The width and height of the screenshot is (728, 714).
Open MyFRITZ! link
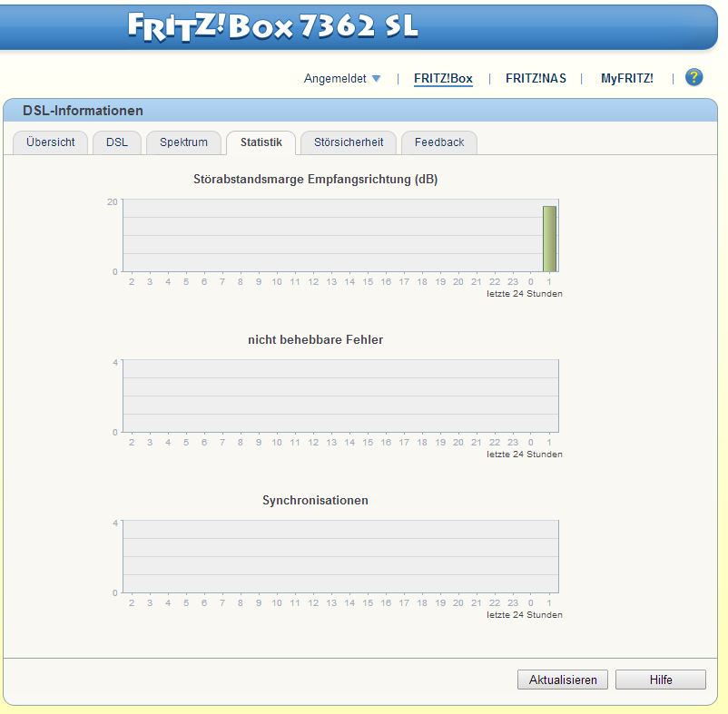click(x=626, y=78)
